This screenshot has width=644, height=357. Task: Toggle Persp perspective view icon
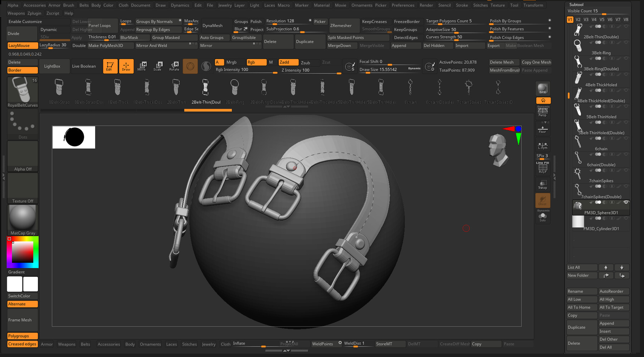coord(543,111)
